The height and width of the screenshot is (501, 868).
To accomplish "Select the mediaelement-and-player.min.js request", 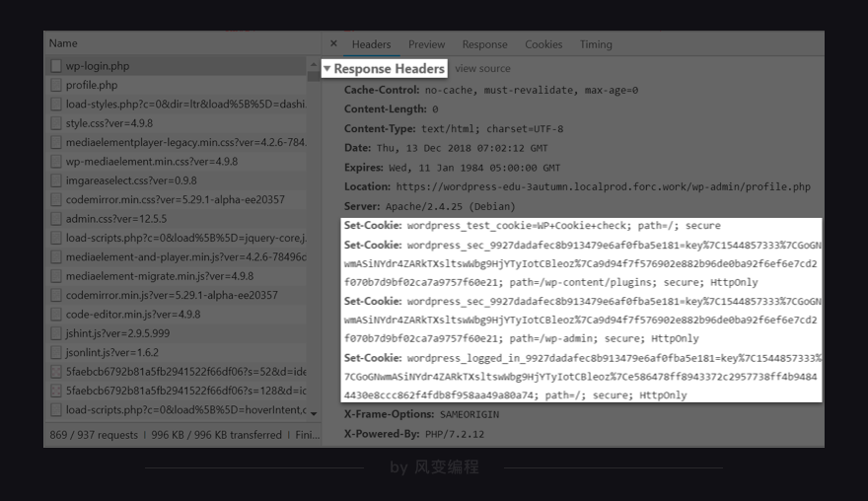I will pyautogui.click(x=176, y=256).
